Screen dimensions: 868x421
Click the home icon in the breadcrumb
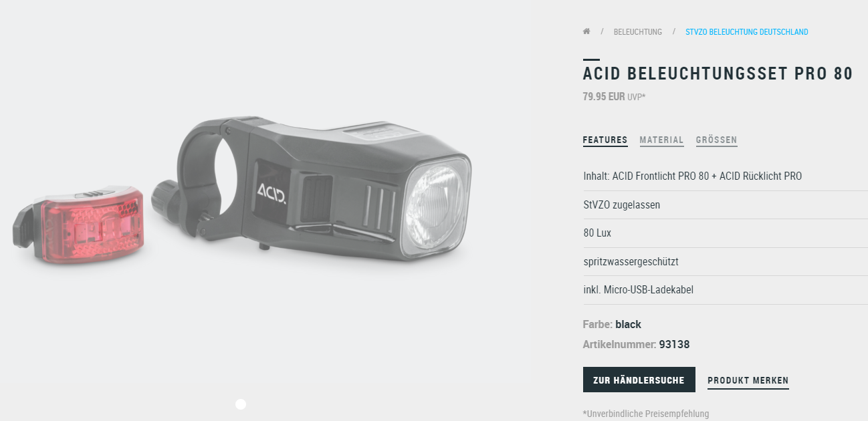tap(586, 31)
